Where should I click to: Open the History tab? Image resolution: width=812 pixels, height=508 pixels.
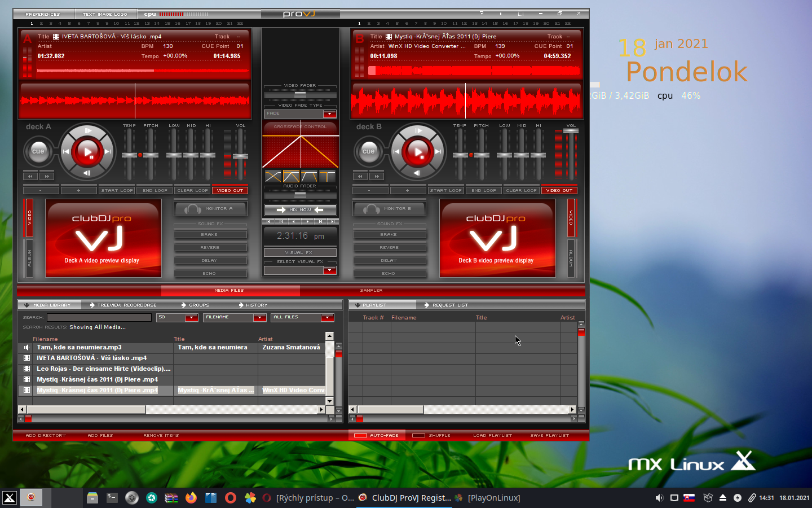pos(253,305)
